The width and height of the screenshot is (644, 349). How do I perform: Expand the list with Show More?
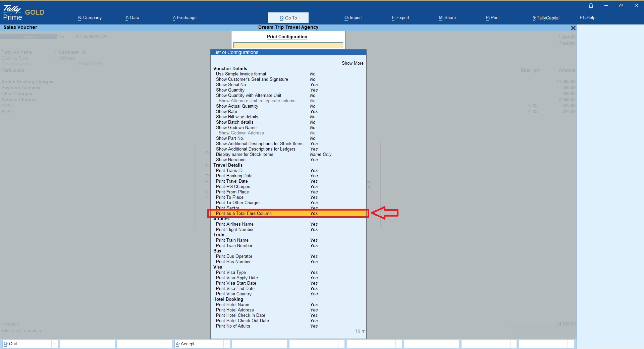(352, 63)
